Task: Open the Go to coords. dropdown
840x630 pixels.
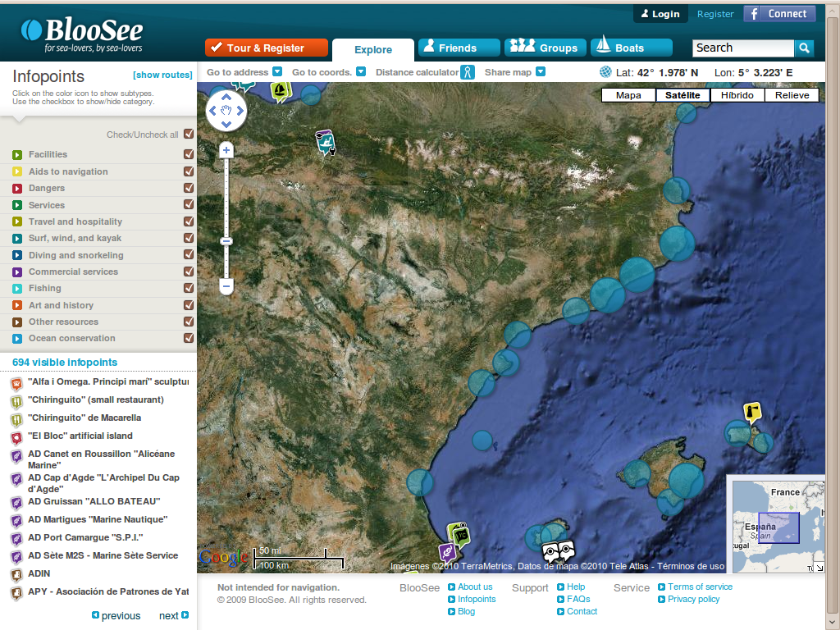Action: (361, 72)
